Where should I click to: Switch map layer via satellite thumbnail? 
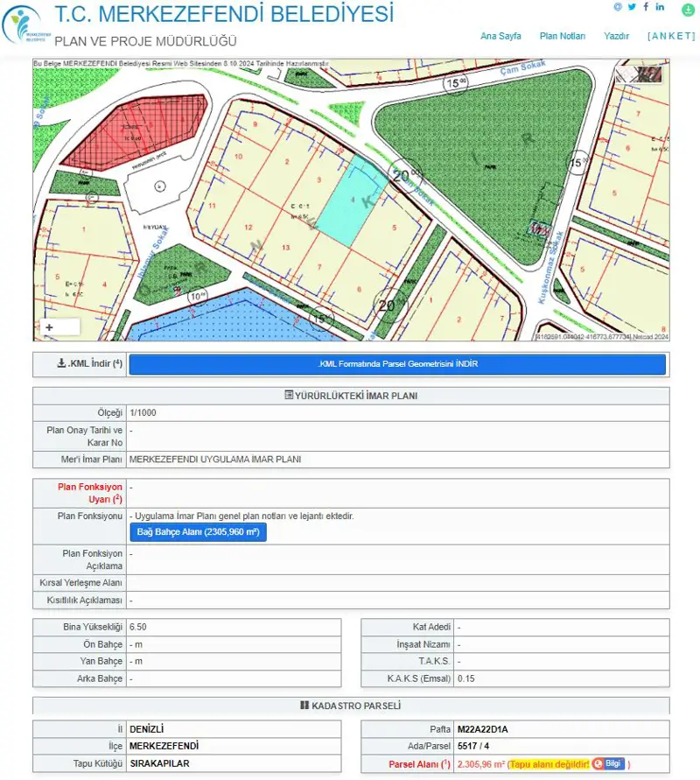(x=639, y=74)
